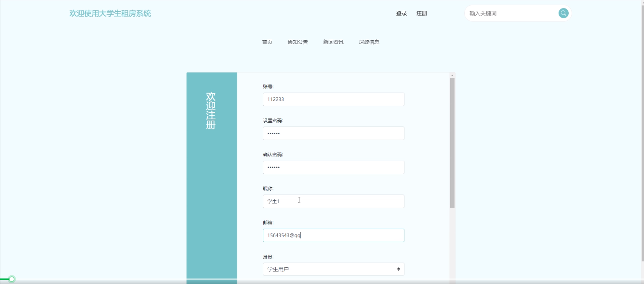The height and width of the screenshot is (284, 644).
Task: Click the 设置密码 password field
Action: click(x=333, y=133)
